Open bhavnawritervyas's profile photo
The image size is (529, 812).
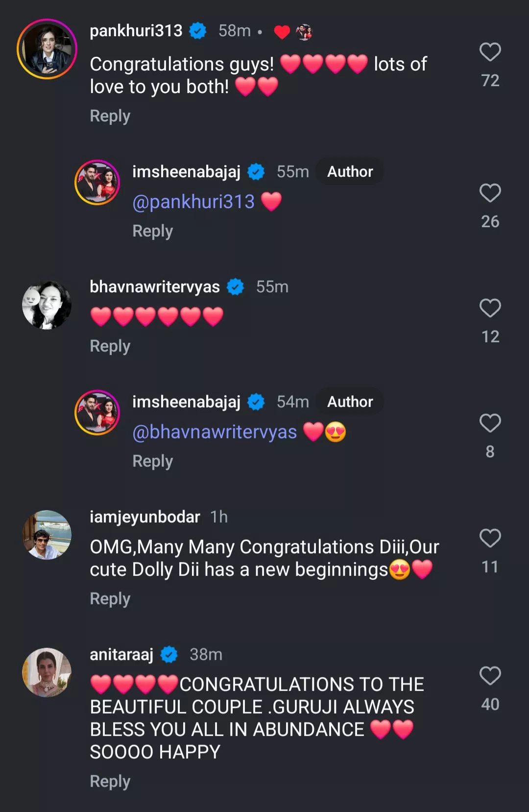click(x=47, y=305)
